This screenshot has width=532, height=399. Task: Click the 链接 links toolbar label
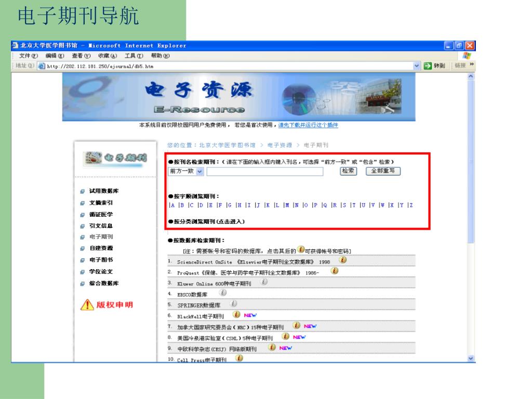pyautogui.click(x=460, y=65)
